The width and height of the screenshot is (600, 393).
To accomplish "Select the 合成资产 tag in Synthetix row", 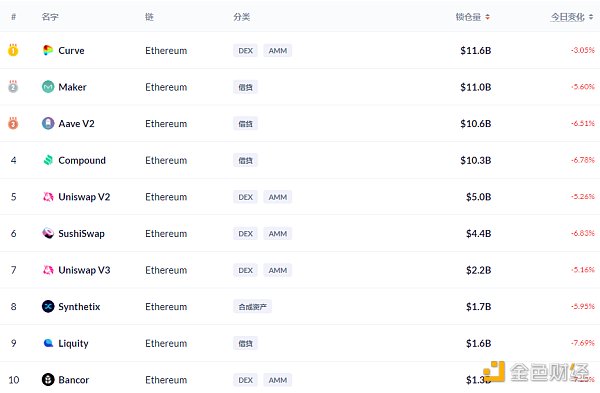I will click(253, 307).
